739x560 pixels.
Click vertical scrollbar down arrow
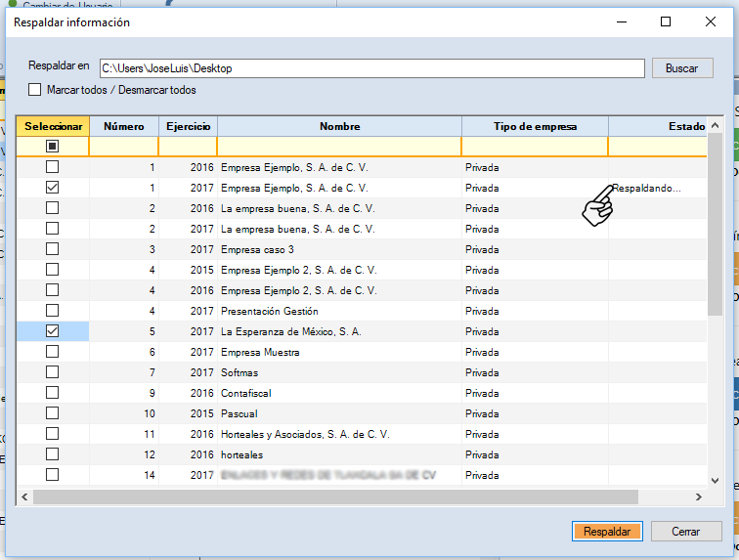[x=716, y=482]
